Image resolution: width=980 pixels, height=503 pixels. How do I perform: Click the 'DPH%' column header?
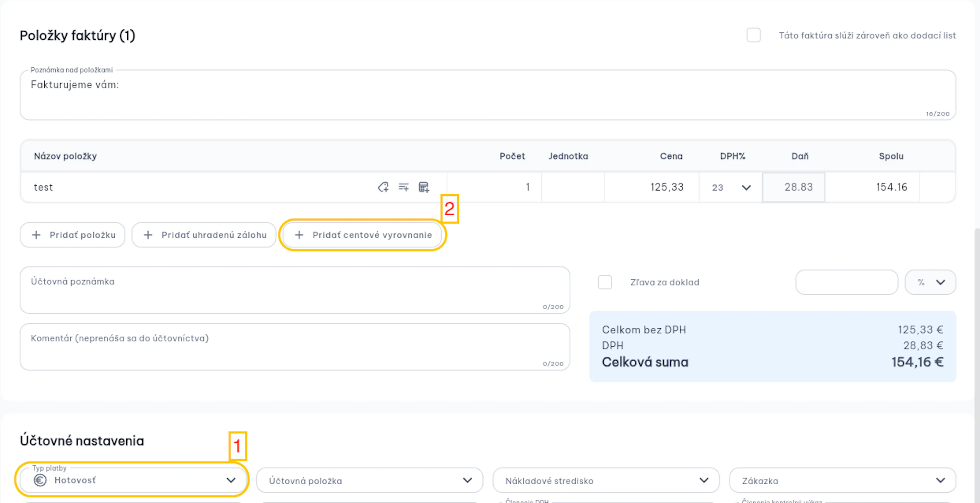733,156
